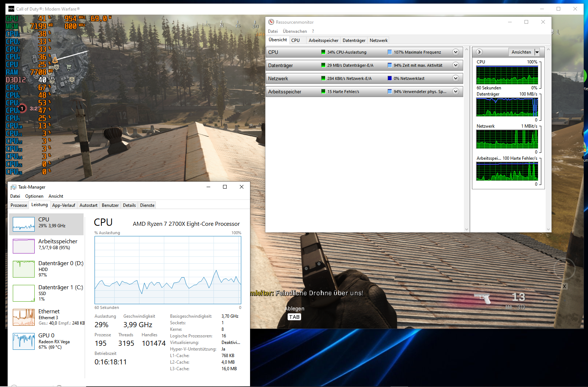
Task: Open the Überwachen menu in Ressourcenmonitor
Action: [295, 31]
